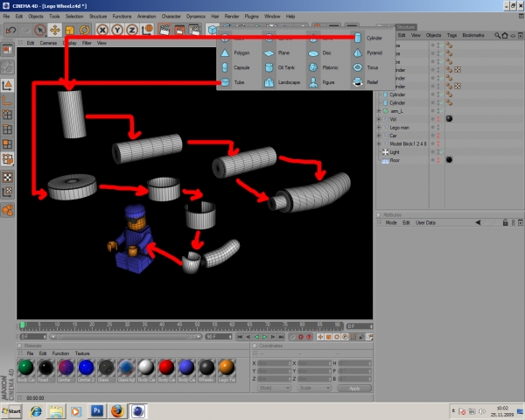
Task: Toggle visibility dots of Light object
Action: point(438,152)
